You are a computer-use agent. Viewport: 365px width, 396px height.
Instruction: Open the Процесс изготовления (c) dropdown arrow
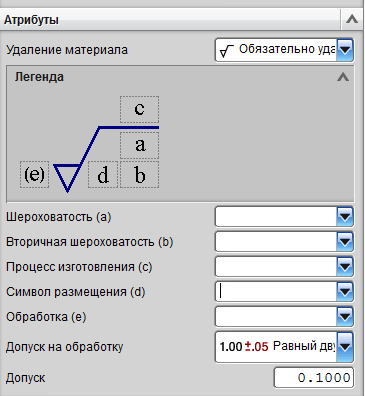tap(345, 267)
